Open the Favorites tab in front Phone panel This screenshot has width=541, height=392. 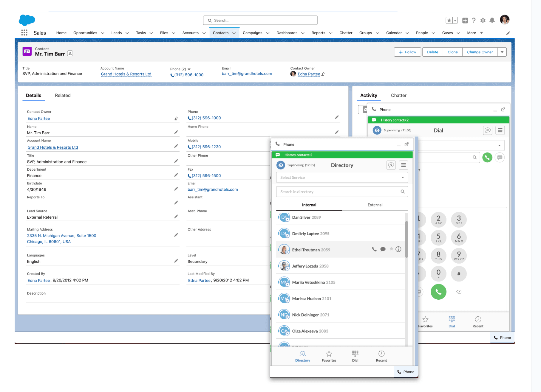(x=329, y=356)
